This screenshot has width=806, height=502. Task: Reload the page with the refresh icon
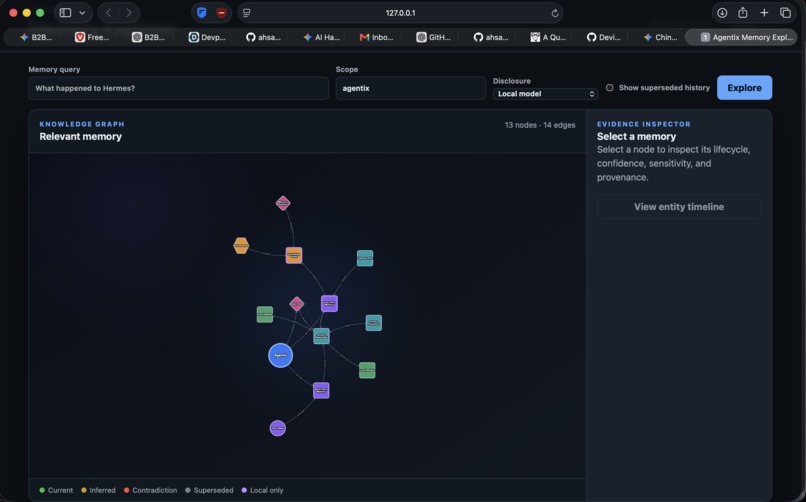555,13
